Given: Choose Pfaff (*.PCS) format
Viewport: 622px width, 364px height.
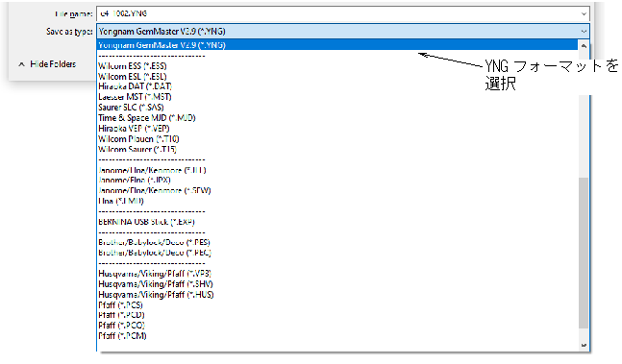Looking at the screenshot, I should [120, 305].
